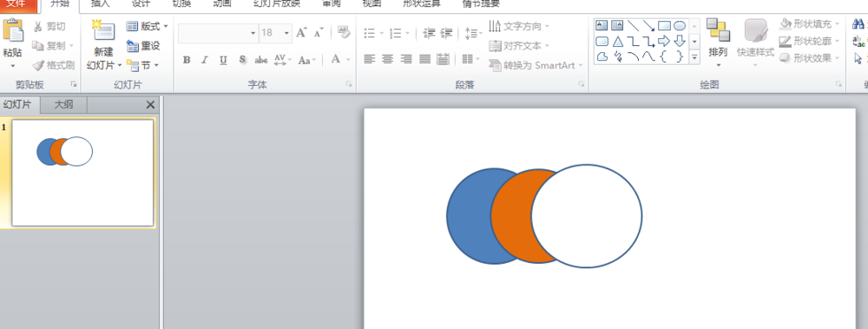868x329 pixels.
Task: Select the down block arrow shape
Action: click(680, 41)
